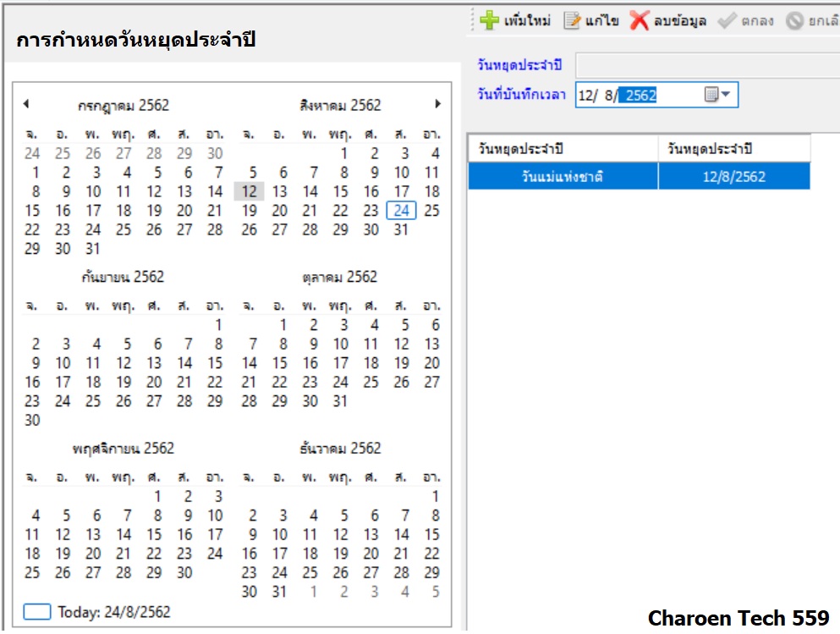Select 12 in สิงหาคม 2562 calendar
The image size is (840, 634).
coord(249,191)
